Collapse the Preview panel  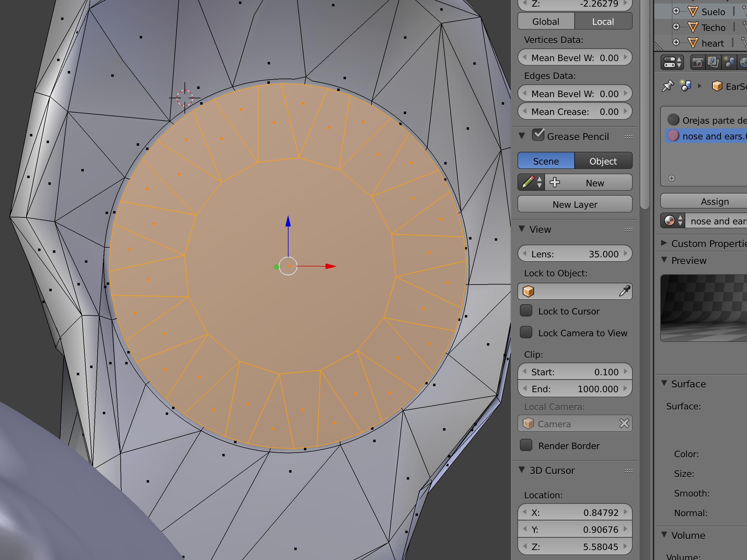pyautogui.click(x=664, y=260)
